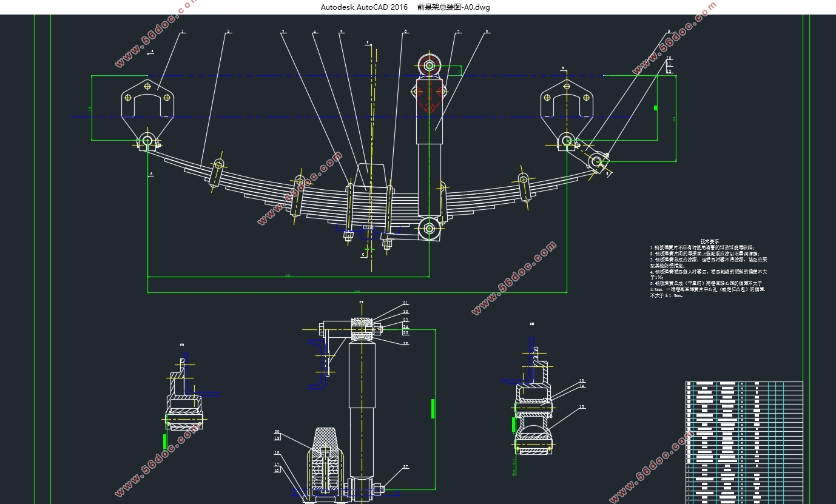
Task: Click the 前悬架总装图-A0.dwg title text
Action: [453, 7]
